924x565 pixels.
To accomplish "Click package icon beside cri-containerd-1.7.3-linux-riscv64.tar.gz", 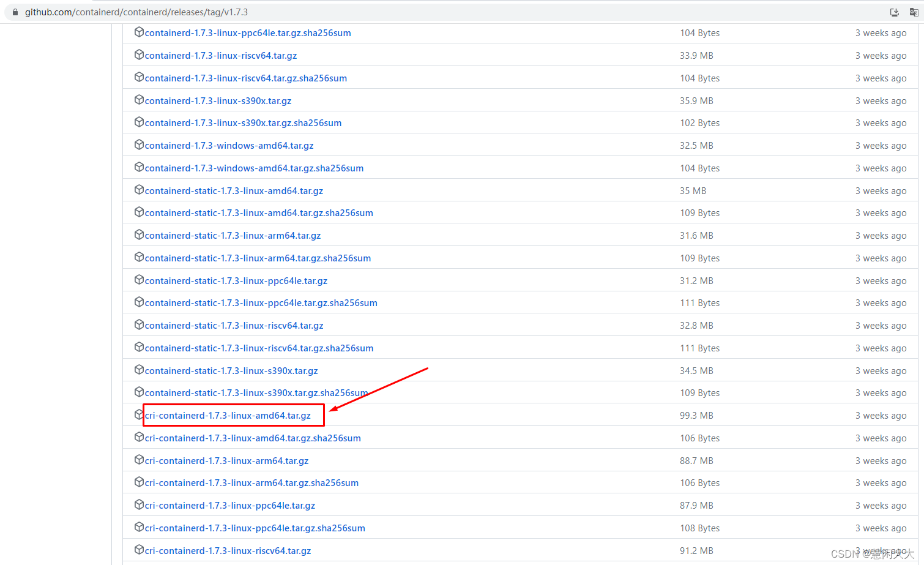I will point(139,550).
